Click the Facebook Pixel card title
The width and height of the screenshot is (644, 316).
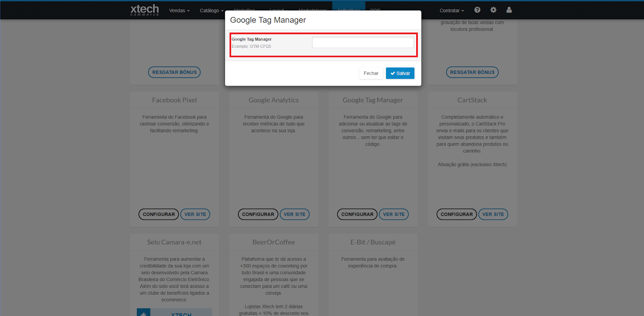[174, 100]
